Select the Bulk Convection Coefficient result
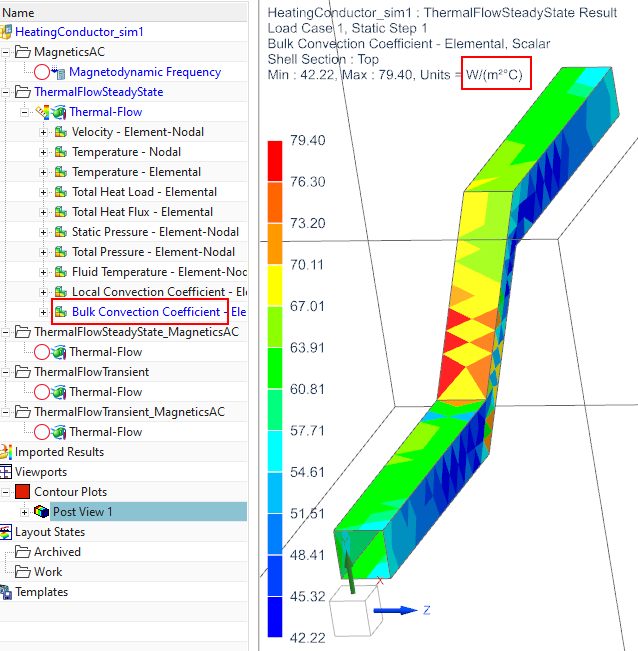The width and height of the screenshot is (638, 651). (x=145, y=312)
